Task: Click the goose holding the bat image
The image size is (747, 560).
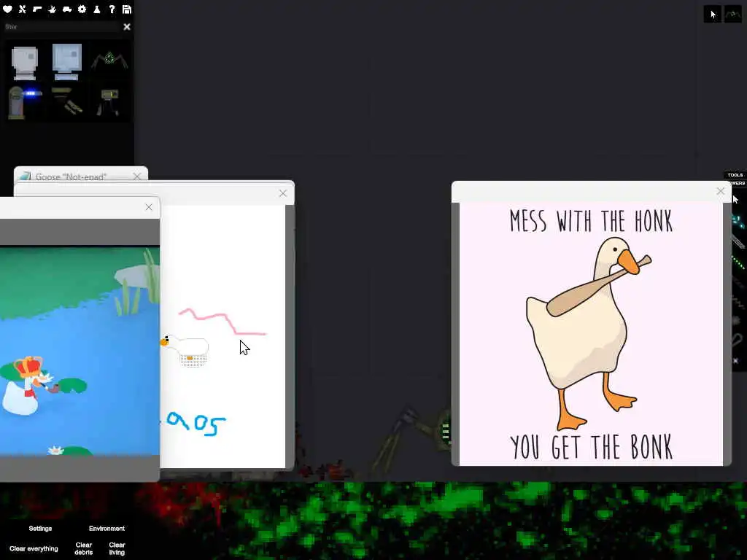Action: point(589,333)
